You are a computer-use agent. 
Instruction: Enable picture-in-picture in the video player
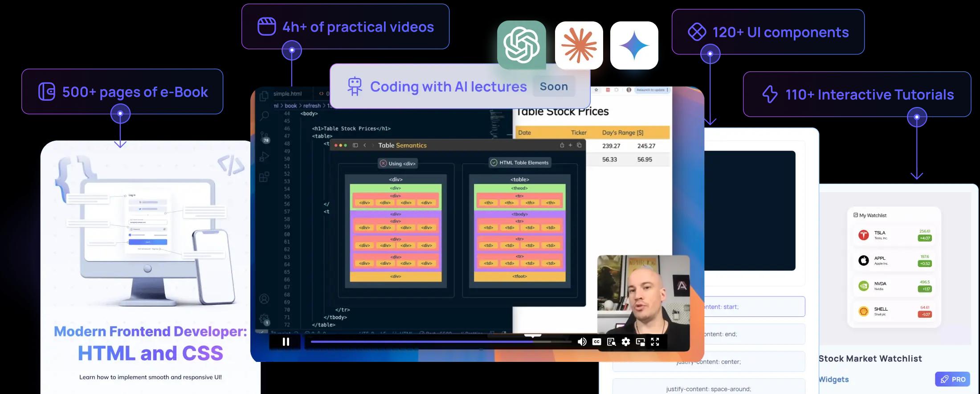point(641,342)
